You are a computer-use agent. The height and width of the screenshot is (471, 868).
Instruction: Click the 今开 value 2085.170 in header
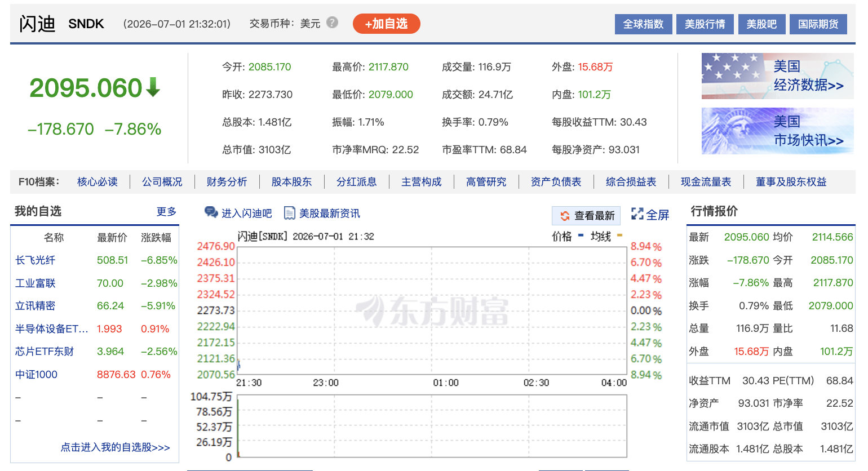pos(269,67)
